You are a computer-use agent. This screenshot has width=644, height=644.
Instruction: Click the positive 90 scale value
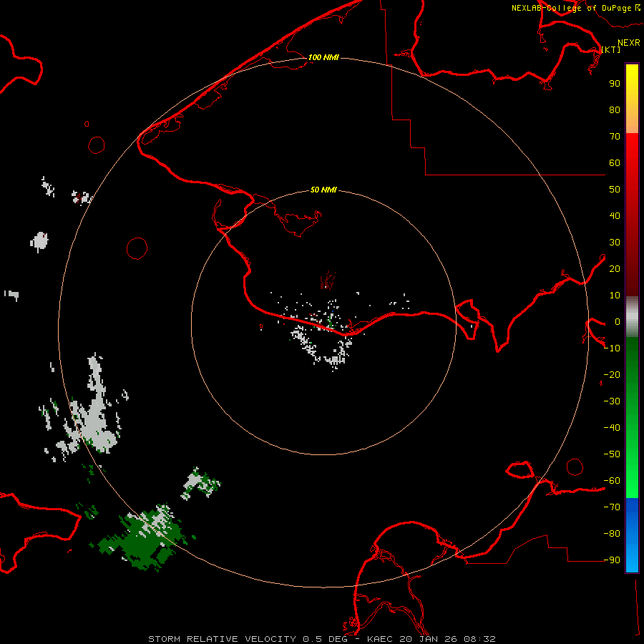(615, 84)
